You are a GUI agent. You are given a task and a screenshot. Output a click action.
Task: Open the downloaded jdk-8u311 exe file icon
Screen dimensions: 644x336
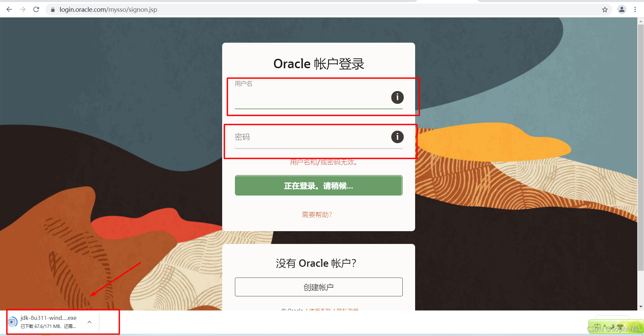point(12,322)
